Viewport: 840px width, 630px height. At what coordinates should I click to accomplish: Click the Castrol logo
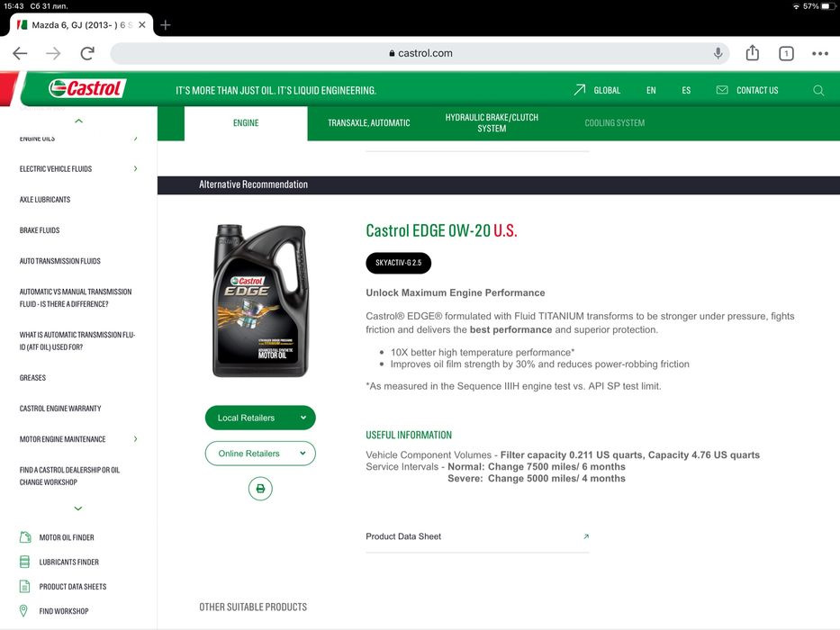point(87,88)
